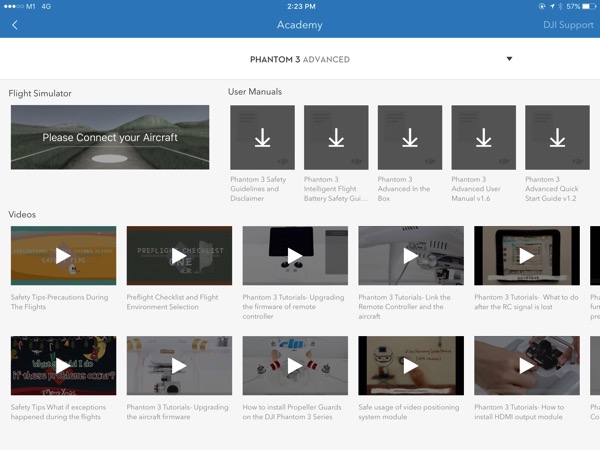Open 'Upgrading the aircraft firmware' caption
Image resolution: width=600 pixels, height=450 pixels.
(x=177, y=412)
